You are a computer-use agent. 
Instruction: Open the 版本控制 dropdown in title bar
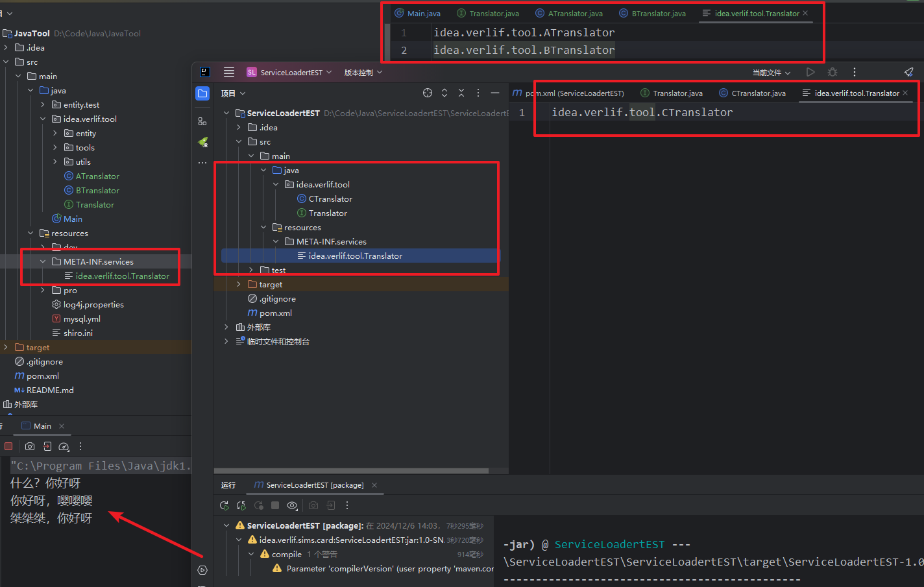point(362,72)
